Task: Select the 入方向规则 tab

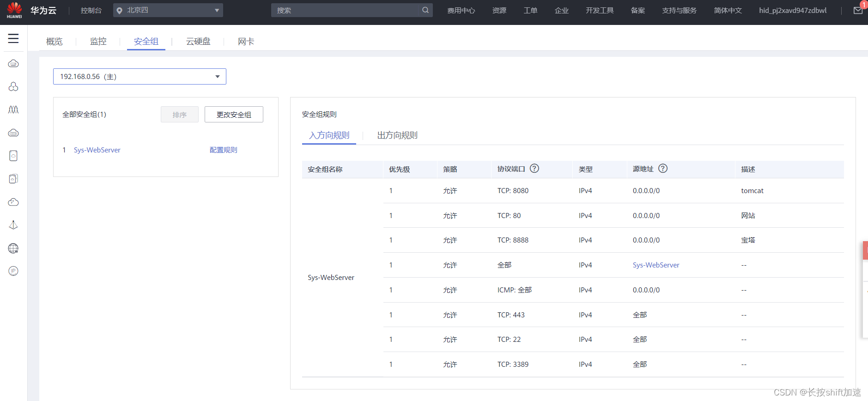Action: click(x=329, y=135)
